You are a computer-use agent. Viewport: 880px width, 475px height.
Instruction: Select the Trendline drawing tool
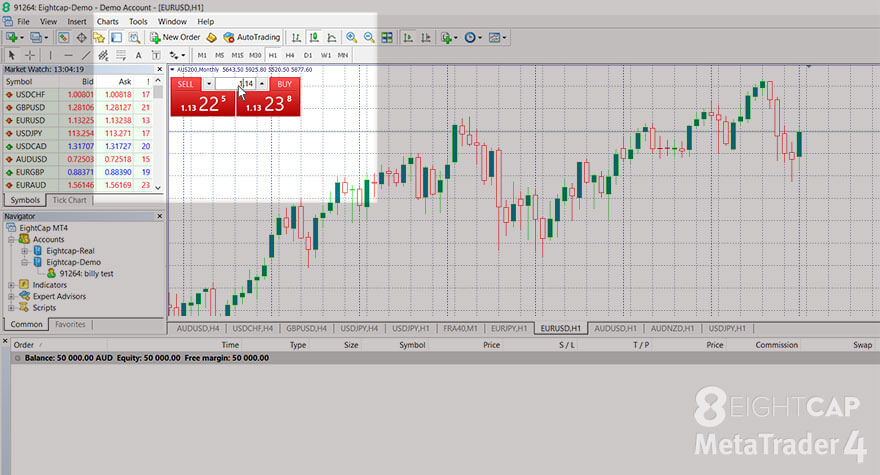tap(86, 55)
